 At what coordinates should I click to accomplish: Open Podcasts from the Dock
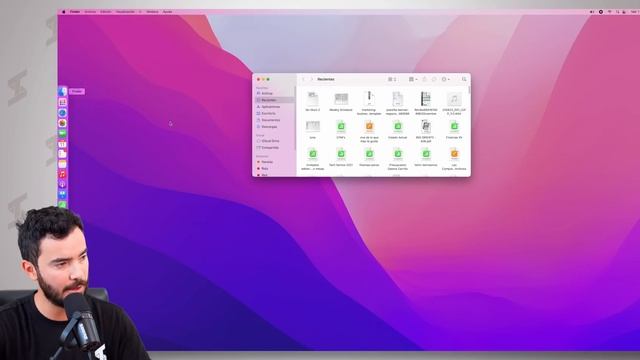(x=62, y=184)
